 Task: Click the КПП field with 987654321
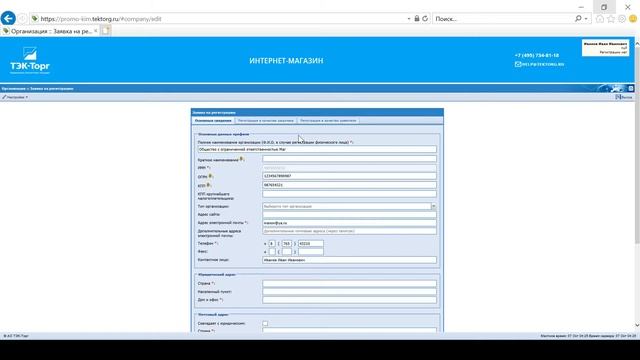[349, 185]
